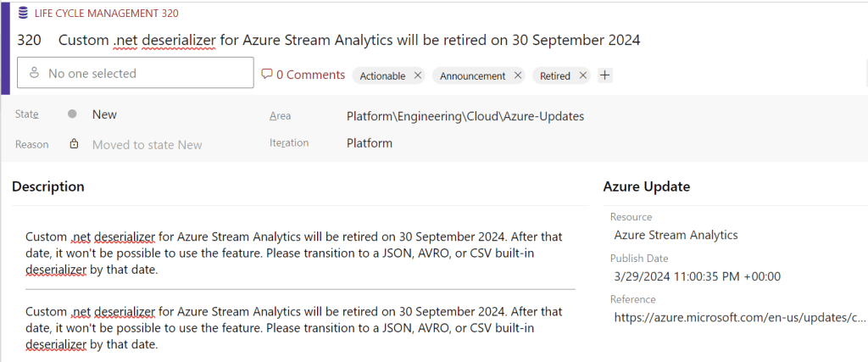The image size is (868, 362).
Task: Remove the Announcement tag
Action: [x=518, y=75]
